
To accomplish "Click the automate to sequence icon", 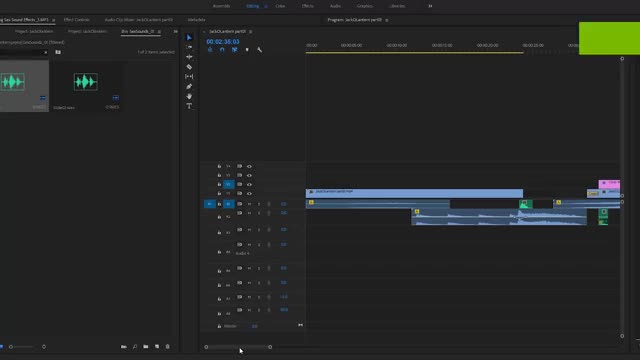I will [x=124, y=347].
